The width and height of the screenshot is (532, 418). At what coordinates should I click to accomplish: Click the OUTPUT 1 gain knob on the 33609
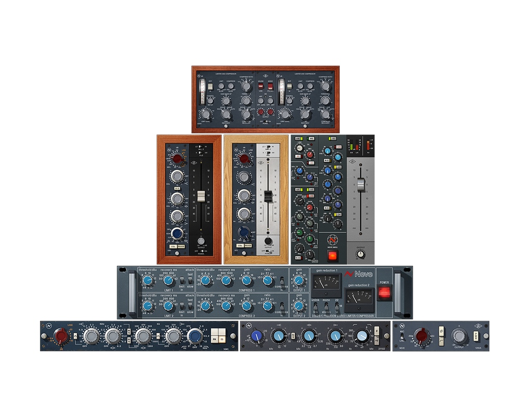tap(298, 281)
